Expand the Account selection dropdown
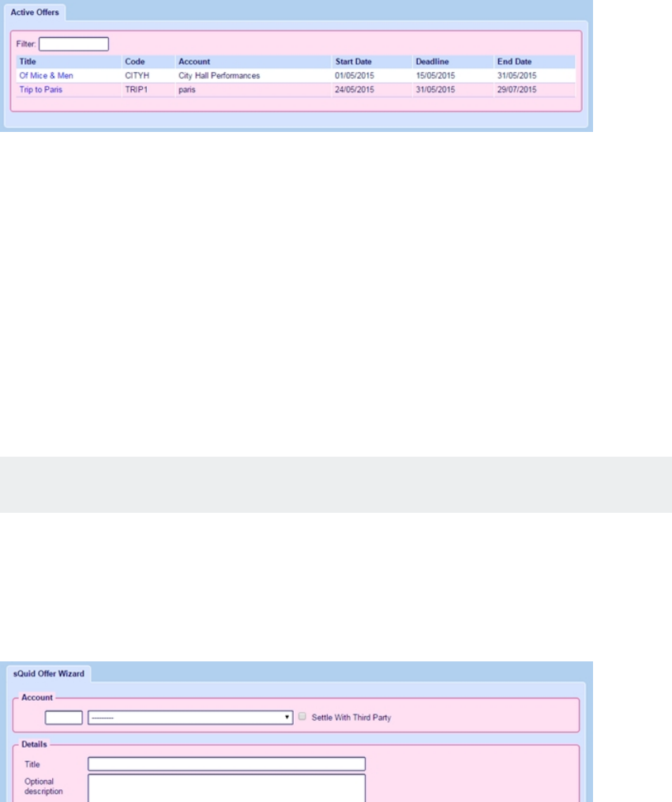 tap(190, 717)
